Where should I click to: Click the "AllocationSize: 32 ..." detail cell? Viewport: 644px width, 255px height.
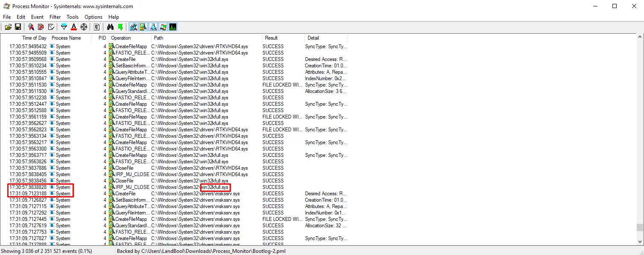(x=326, y=226)
